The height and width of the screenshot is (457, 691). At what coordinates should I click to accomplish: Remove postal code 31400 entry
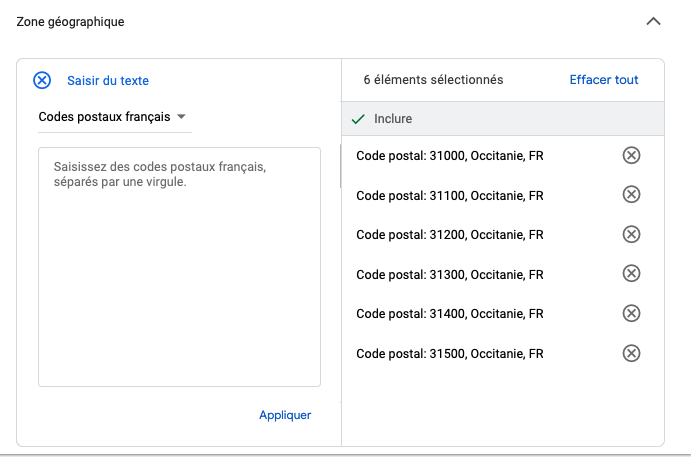tap(631, 313)
